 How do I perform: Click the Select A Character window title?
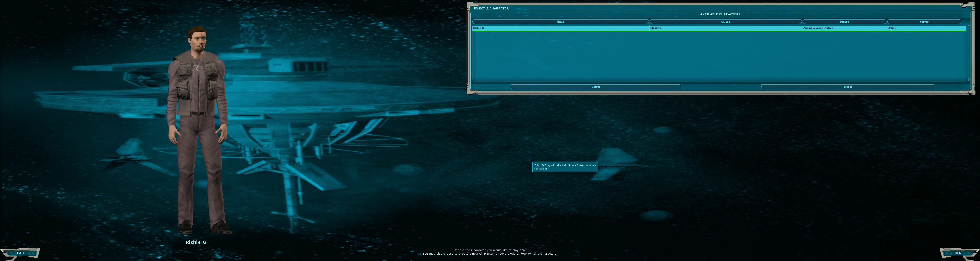tap(491, 8)
